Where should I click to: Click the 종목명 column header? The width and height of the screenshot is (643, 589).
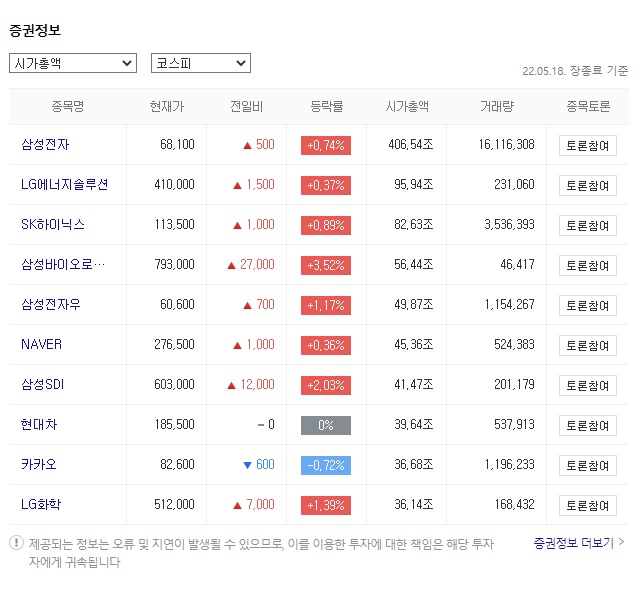[x=68, y=106]
